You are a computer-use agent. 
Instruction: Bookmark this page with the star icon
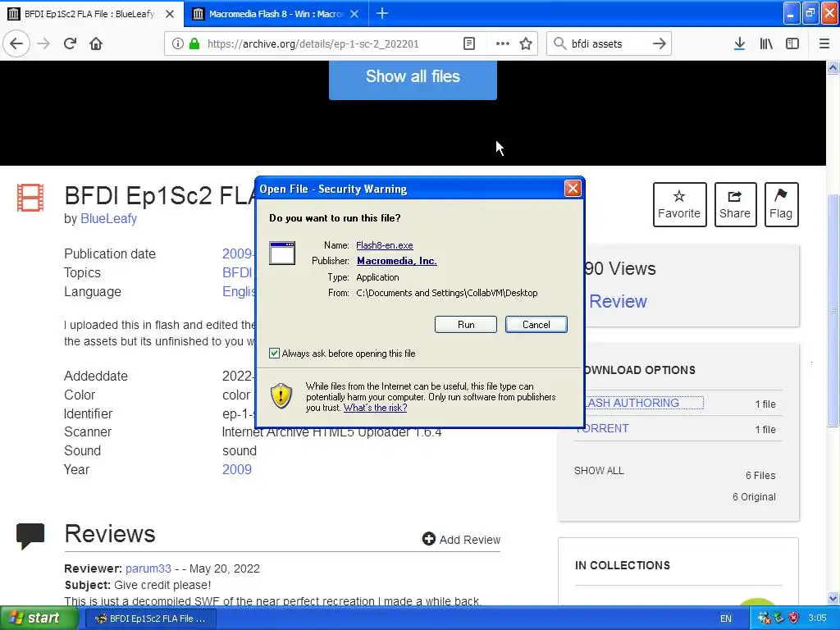coord(526,44)
